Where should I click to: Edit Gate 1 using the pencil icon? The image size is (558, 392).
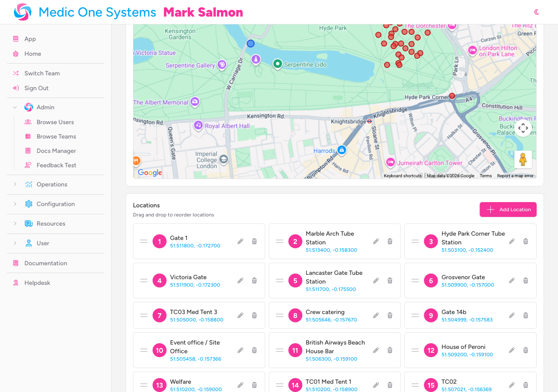click(x=240, y=241)
